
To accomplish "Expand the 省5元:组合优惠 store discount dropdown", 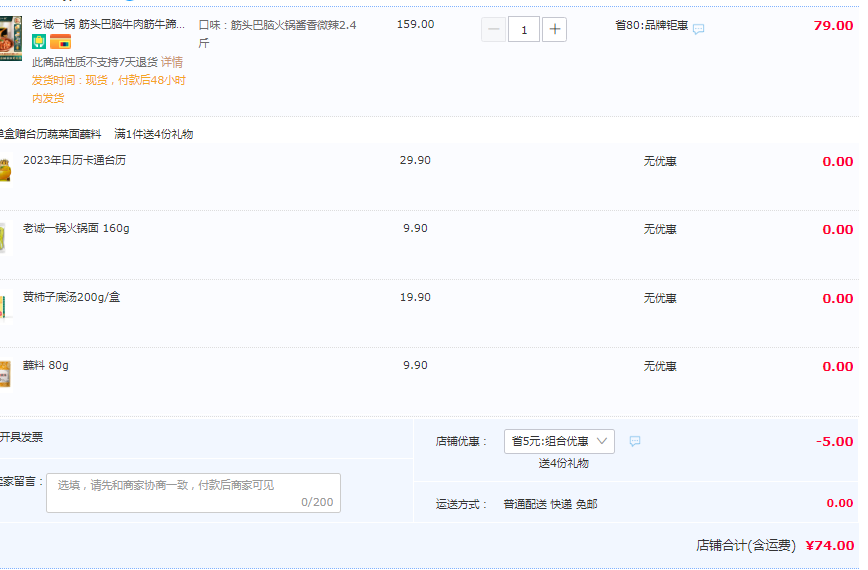I will (559, 442).
